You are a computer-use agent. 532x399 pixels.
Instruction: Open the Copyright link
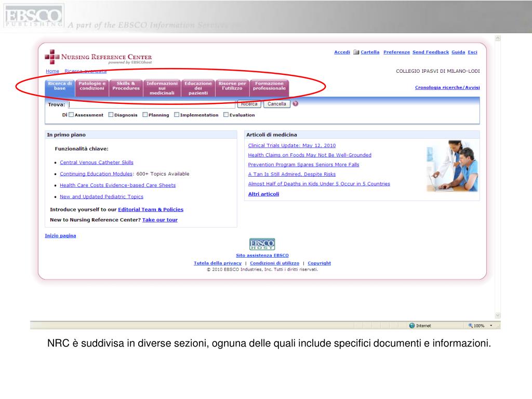320,263
